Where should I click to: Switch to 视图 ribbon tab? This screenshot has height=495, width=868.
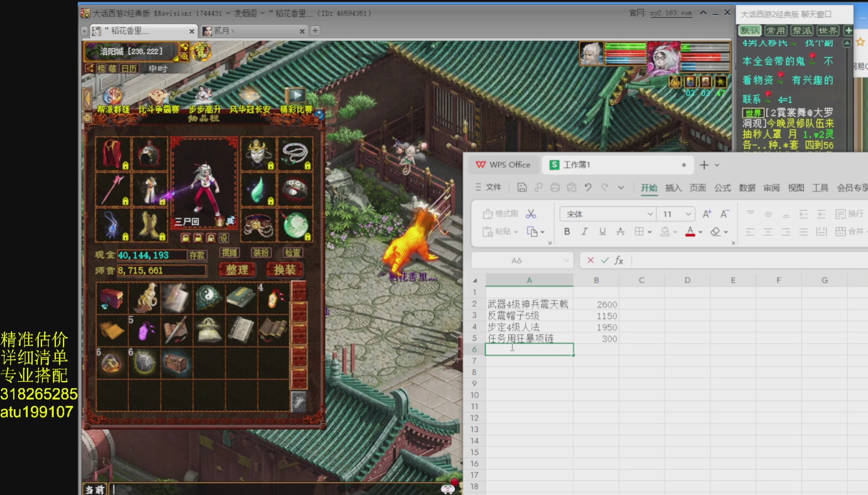[796, 188]
